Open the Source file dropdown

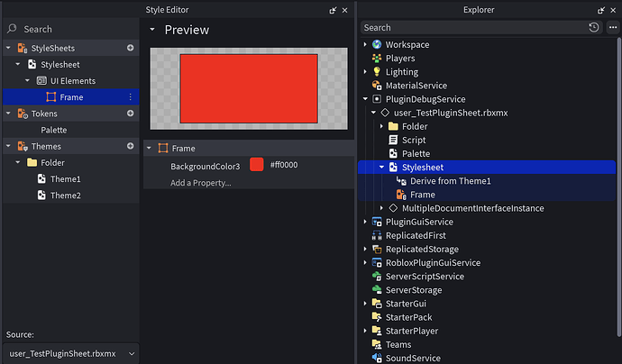[x=132, y=354]
